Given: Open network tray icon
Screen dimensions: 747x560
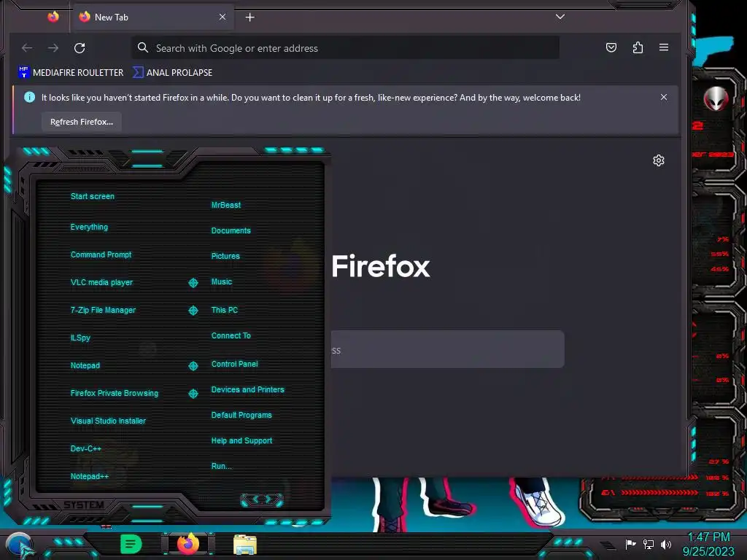Looking at the screenshot, I should coord(649,544).
